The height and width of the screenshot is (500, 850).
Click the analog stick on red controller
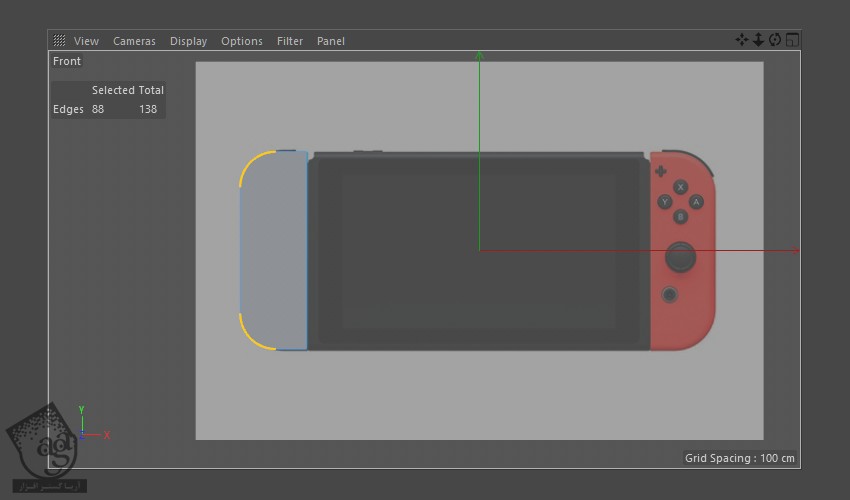(680, 257)
